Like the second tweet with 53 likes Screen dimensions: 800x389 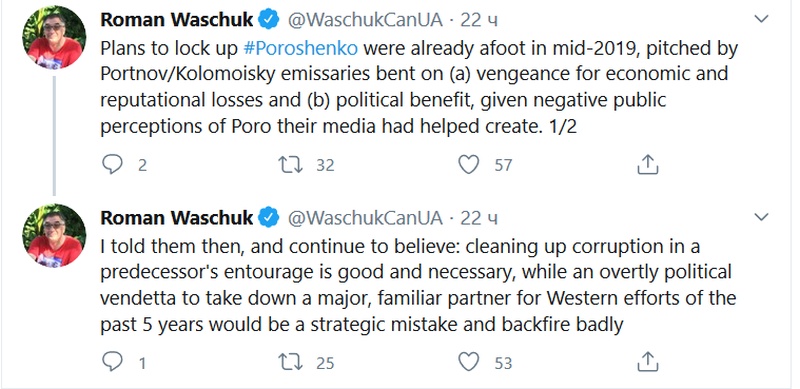coord(468,362)
